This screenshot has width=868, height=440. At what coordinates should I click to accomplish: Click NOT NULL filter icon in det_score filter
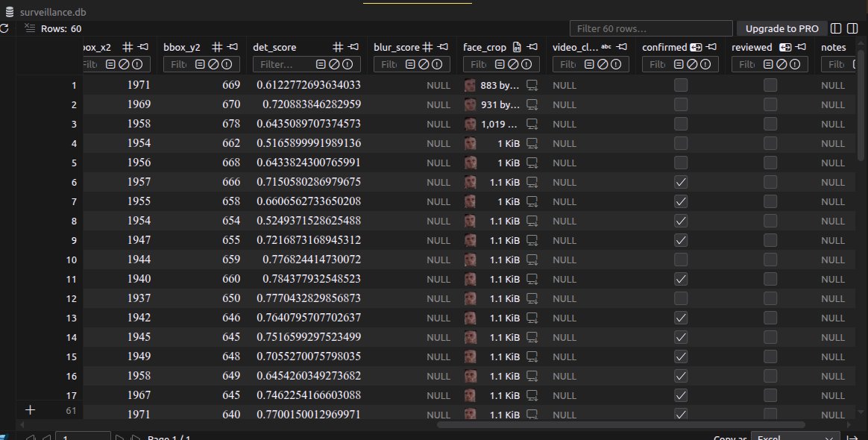click(x=347, y=64)
